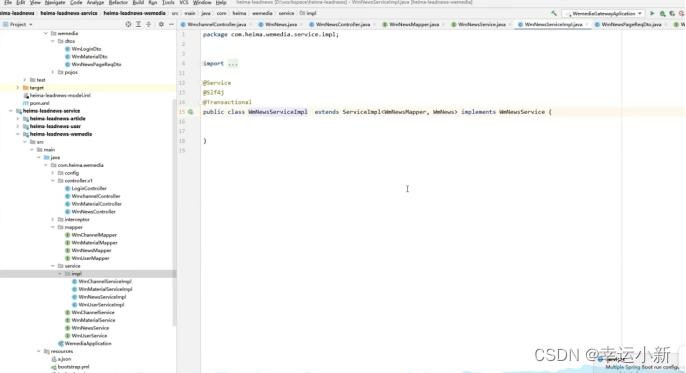
Task: Select WmLoginDto in the project tree
Action: (86, 49)
